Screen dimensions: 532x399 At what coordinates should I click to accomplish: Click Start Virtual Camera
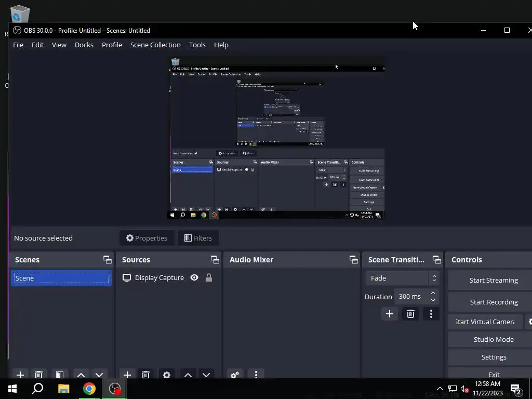(x=486, y=322)
